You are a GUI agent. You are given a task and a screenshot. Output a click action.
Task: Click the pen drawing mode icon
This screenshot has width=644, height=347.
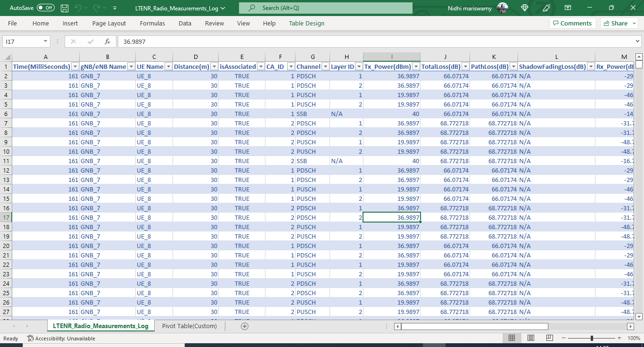[546, 8]
